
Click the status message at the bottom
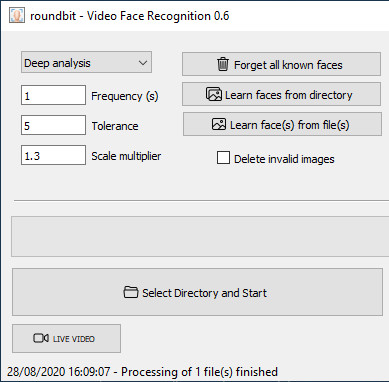point(142,372)
